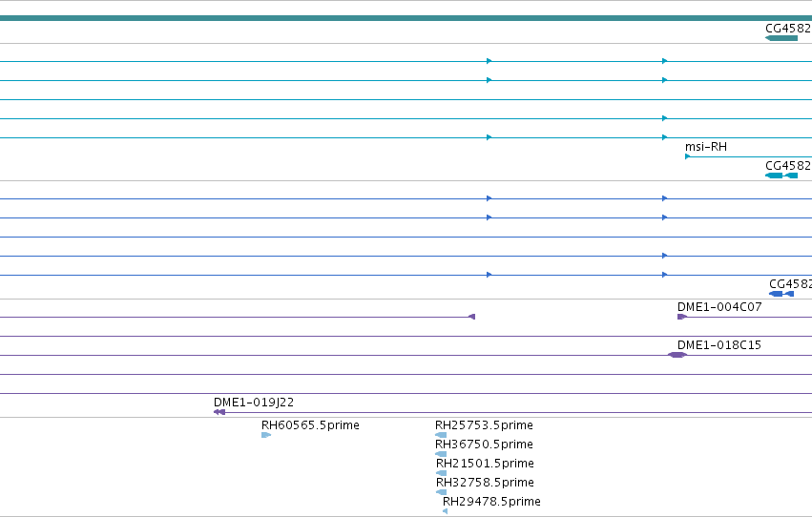Select the RH25753.5prime light-blue glyph
The height and width of the screenshot is (517, 812).
pos(441,435)
